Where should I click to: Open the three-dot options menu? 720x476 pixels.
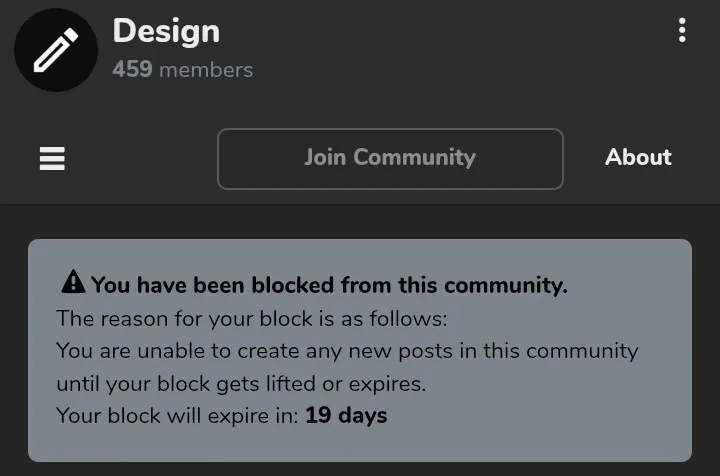click(x=682, y=30)
